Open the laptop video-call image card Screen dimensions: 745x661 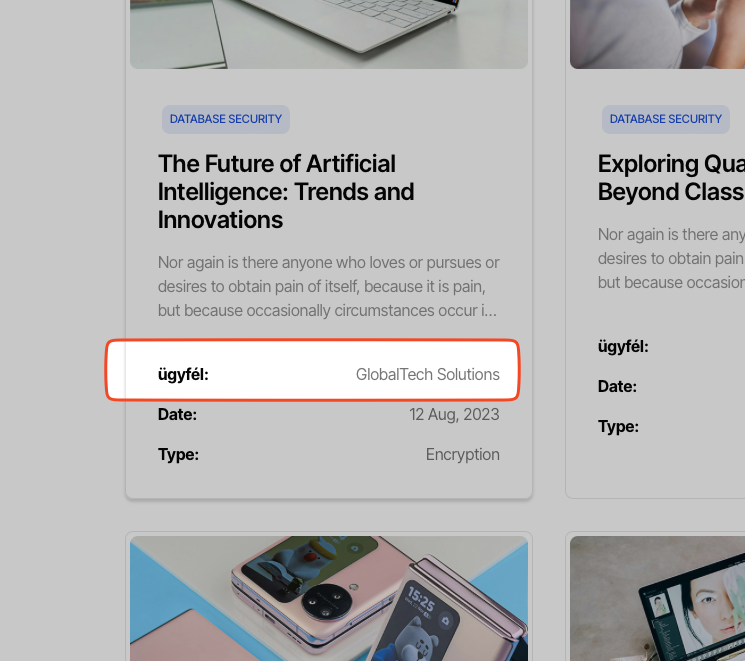pyautogui.click(x=657, y=600)
